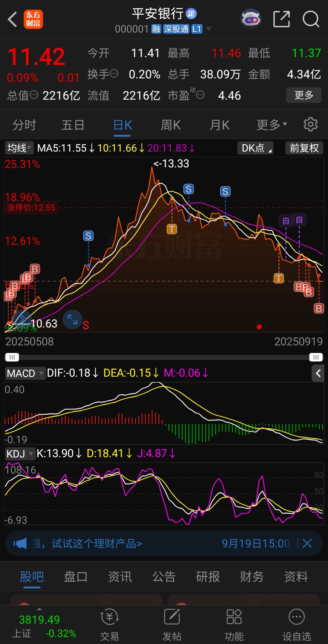Tap the 总值 info icon
Image resolution: width=328 pixels, height=644 pixels.
click(34, 95)
